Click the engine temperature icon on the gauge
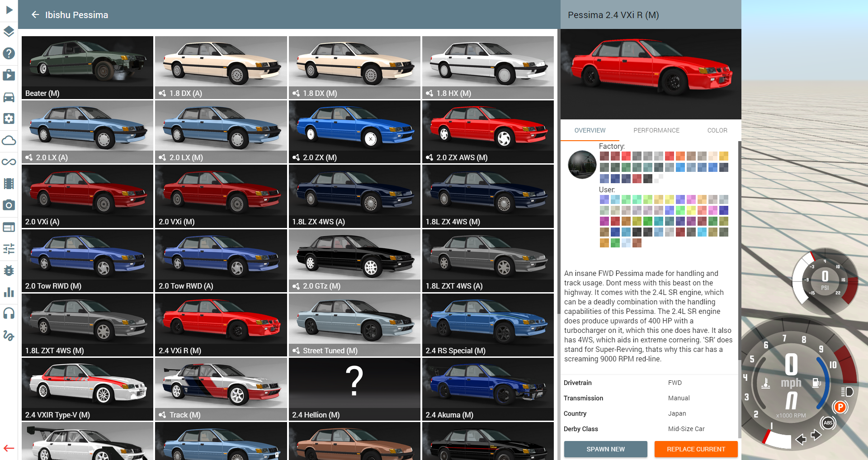The height and width of the screenshot is (460, 868). [x=766, y=383]
